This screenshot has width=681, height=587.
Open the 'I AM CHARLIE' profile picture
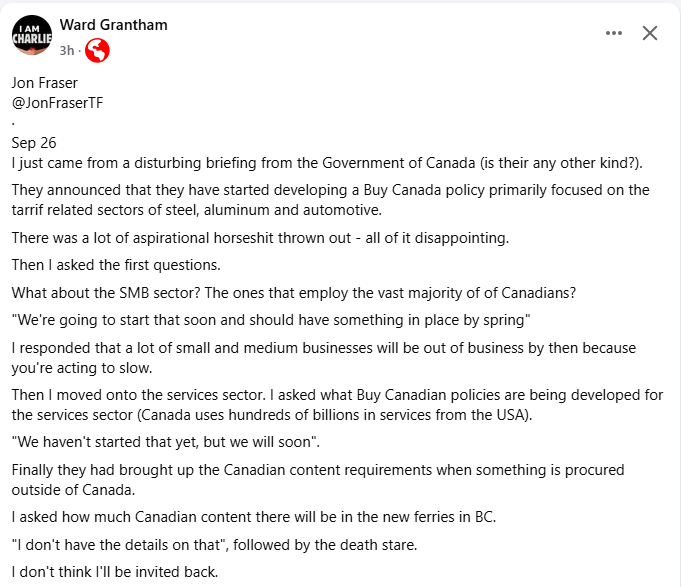pyautogui.click(x=32, y=34)
